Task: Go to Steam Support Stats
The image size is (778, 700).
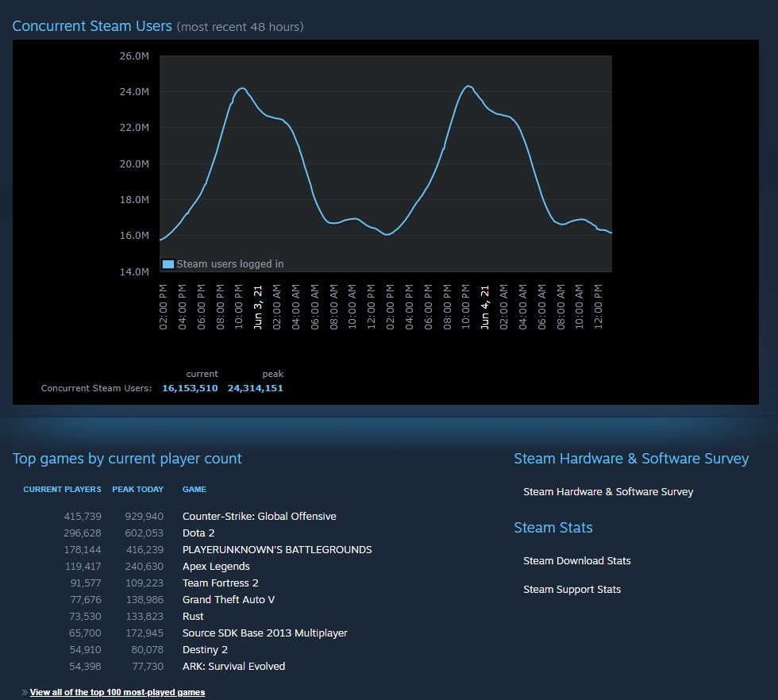Action: coord(572,590)
